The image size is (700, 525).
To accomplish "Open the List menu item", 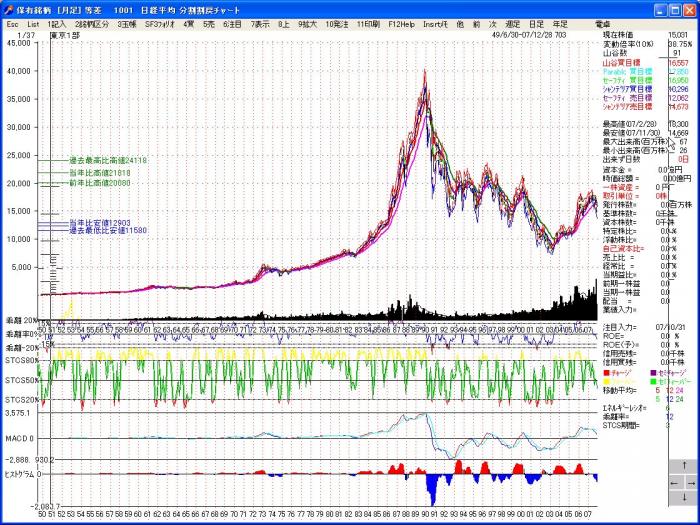I will (34, 23).
